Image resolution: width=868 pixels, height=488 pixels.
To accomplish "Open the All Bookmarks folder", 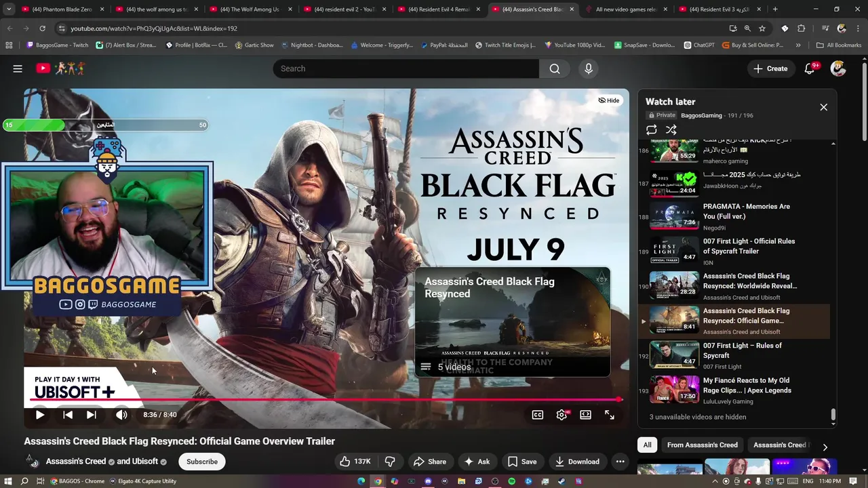I will [x=839, y=45].
